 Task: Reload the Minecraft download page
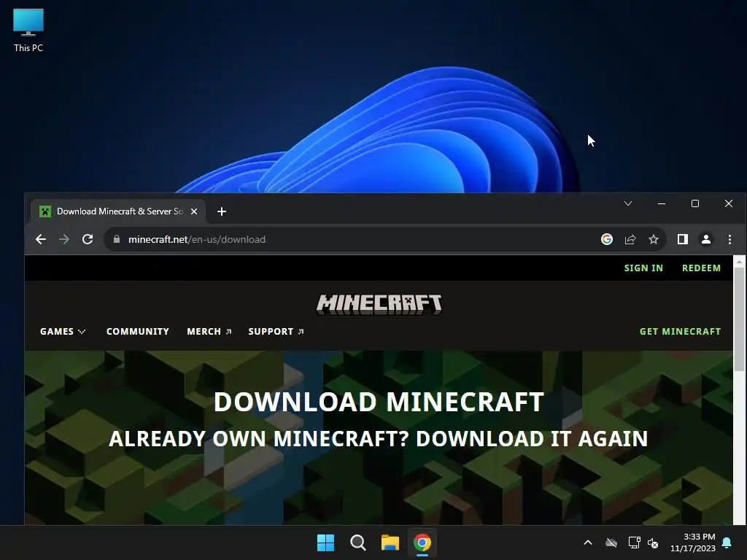(x=88, y=239)
